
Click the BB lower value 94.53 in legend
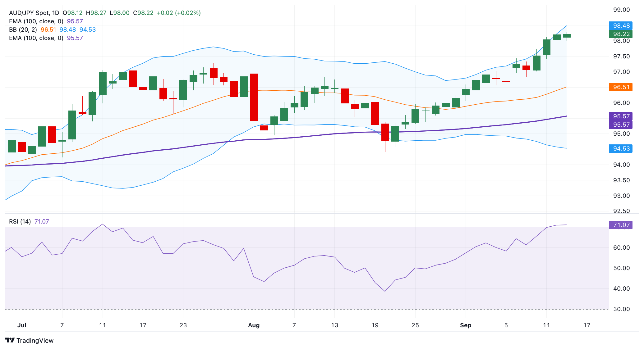pos(88,30)
